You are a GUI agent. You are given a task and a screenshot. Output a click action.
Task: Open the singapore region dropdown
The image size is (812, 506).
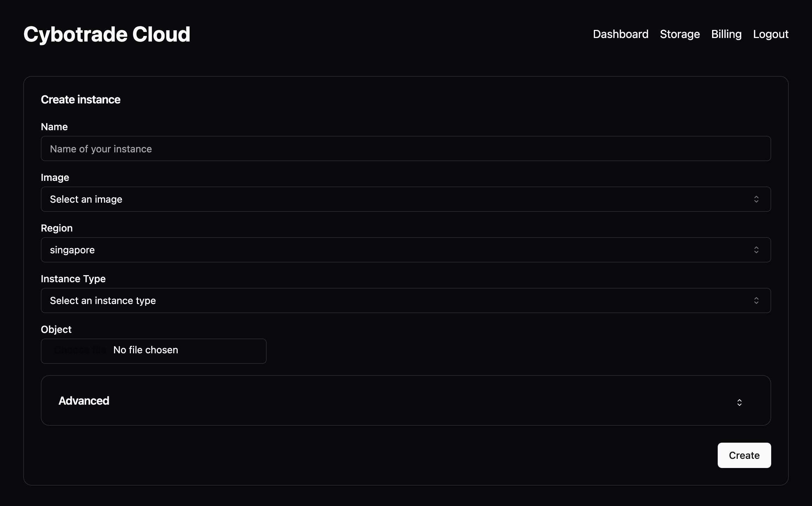[x=406, y=249]
